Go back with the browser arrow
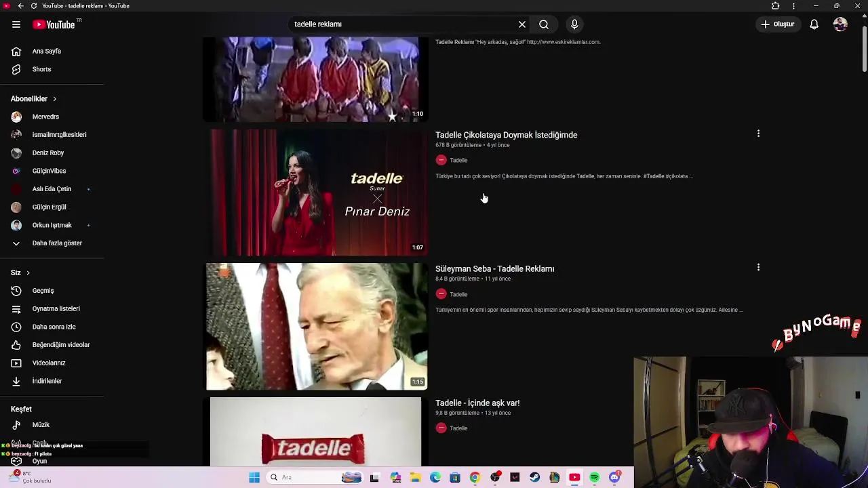This screenshot has height=488, width=868. click(x=20, y=5)
